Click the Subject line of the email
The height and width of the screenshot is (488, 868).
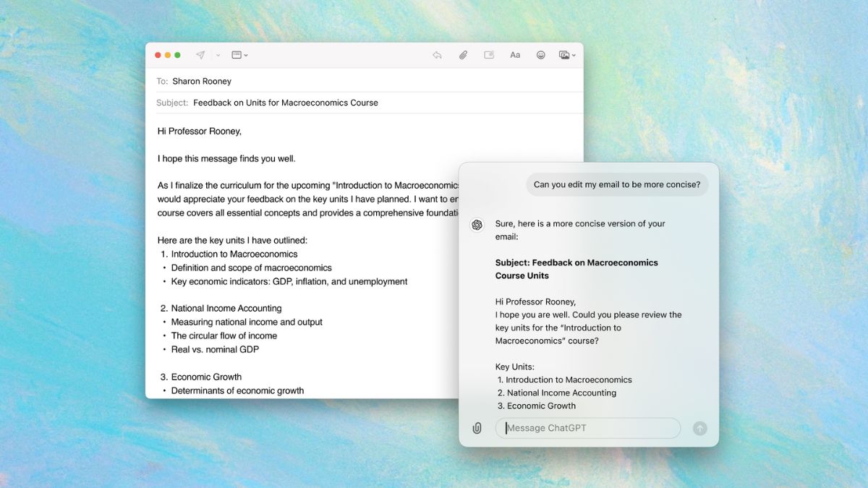tap(285, 103)
